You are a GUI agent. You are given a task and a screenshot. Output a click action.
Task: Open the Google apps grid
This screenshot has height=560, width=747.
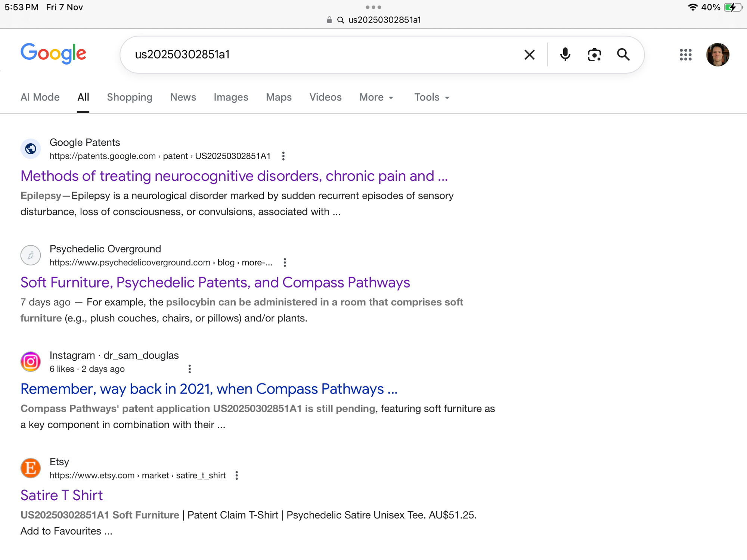[685, 55]
